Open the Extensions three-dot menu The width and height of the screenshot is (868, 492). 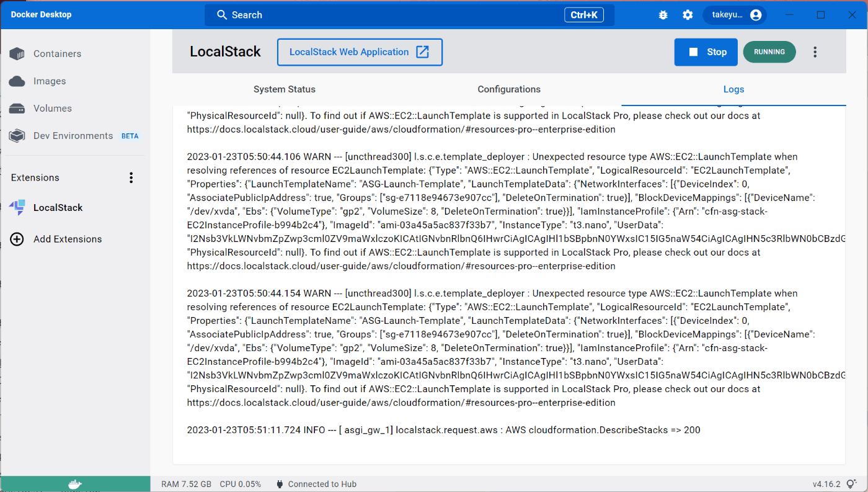tap(131, 178)
